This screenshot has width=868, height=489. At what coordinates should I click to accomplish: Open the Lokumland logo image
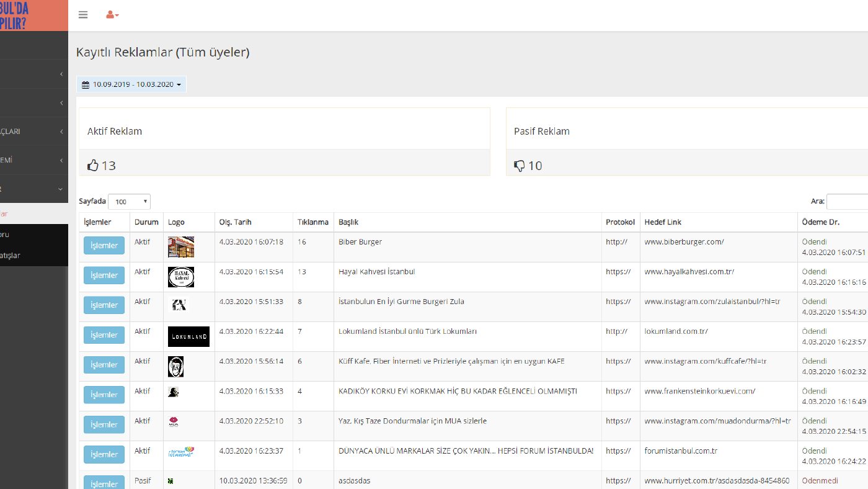(x=188, y=336)
